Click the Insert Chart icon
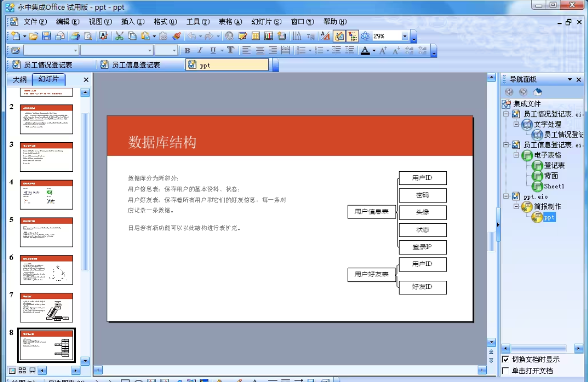 pos(268,36)
